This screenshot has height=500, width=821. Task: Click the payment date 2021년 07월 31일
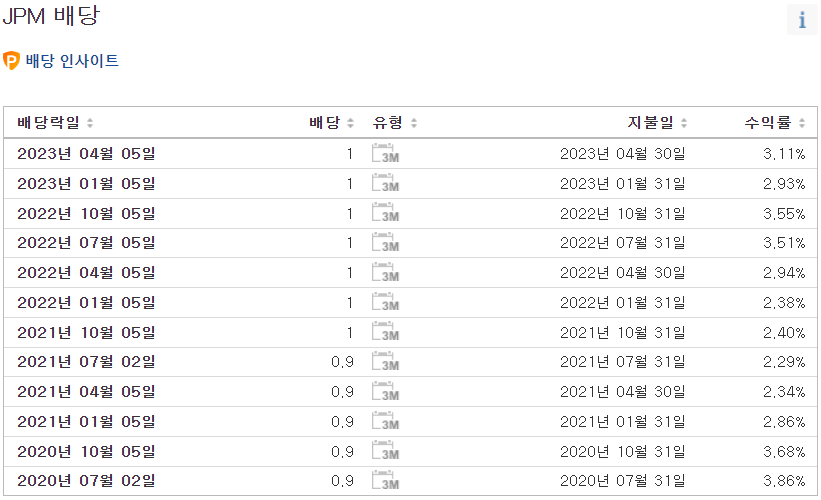click(623, 362)
